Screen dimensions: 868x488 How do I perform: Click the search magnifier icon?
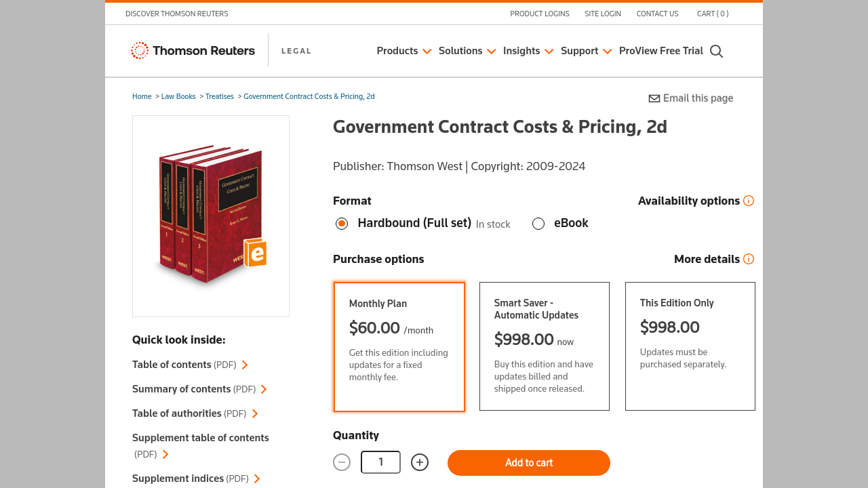tap(716, 52)
